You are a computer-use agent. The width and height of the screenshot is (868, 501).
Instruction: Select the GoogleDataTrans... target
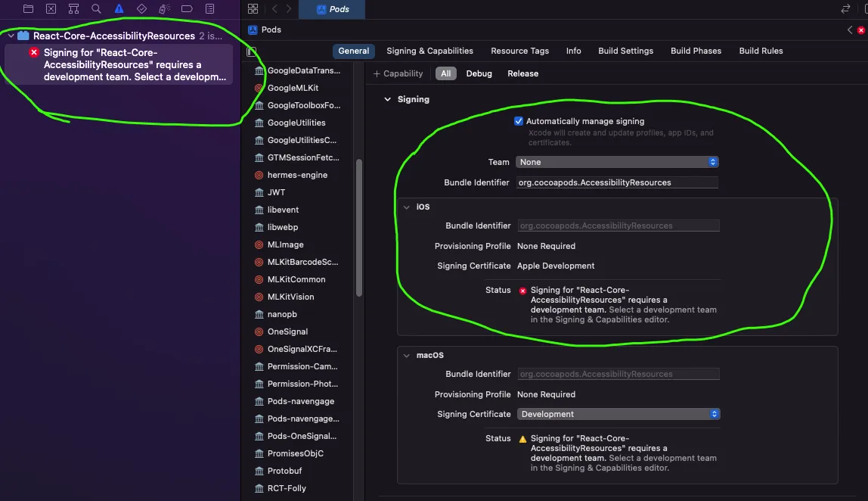click(x=303, y=70)
